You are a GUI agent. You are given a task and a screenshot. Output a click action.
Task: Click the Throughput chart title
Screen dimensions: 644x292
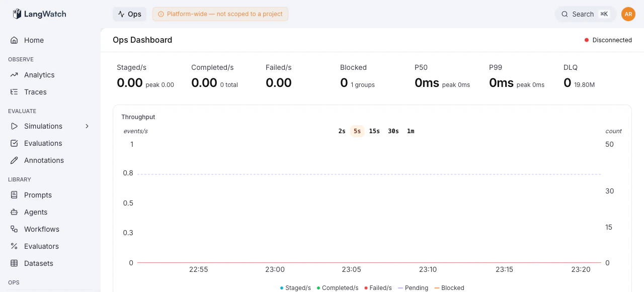138,117
